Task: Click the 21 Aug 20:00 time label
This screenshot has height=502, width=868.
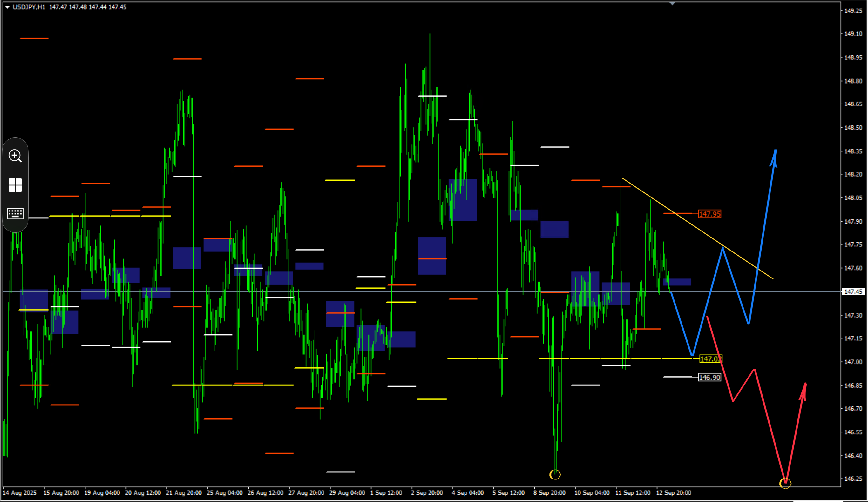Action: coord(184,493)
